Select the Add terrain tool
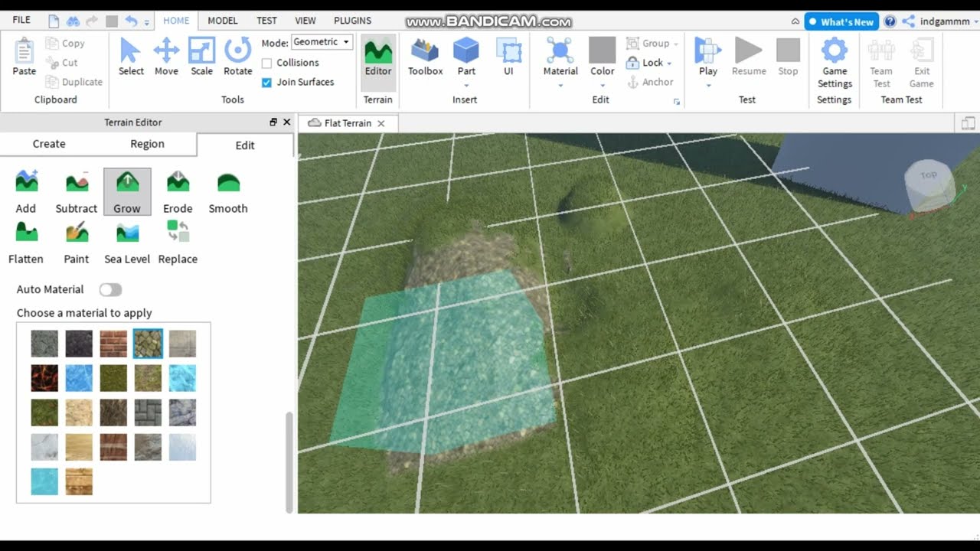 coord(26,192)
